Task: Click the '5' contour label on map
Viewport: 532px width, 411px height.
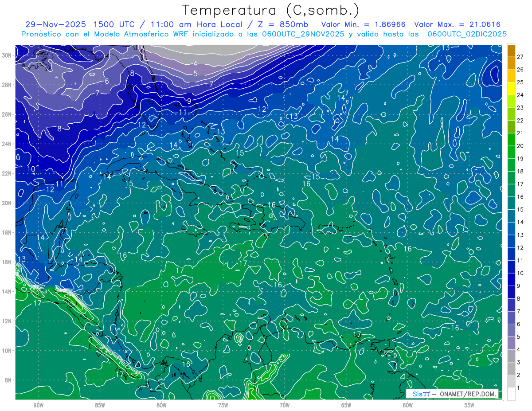Action: point(195,74)
